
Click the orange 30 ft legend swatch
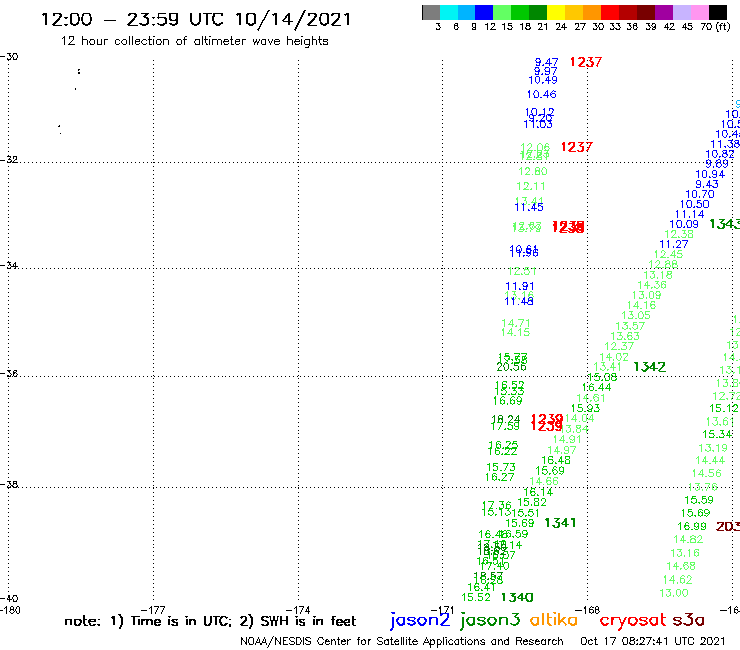click(592, 12)
